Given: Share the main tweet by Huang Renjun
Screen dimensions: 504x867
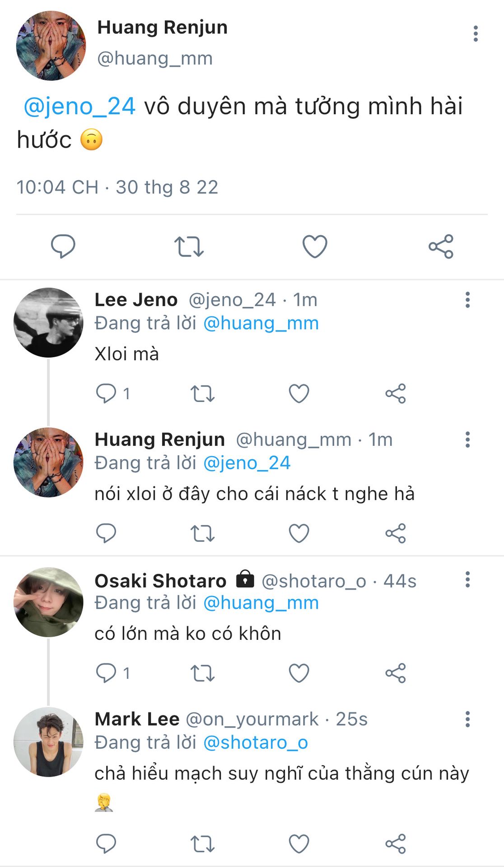Looking at the screenshot, I should pyautogui.click(x=441, y=246).
